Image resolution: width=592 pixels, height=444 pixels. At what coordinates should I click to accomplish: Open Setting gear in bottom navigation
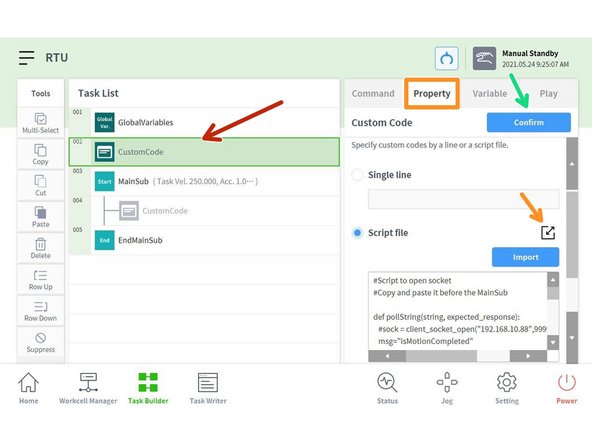pyautogui.click(x=507, y=388)
